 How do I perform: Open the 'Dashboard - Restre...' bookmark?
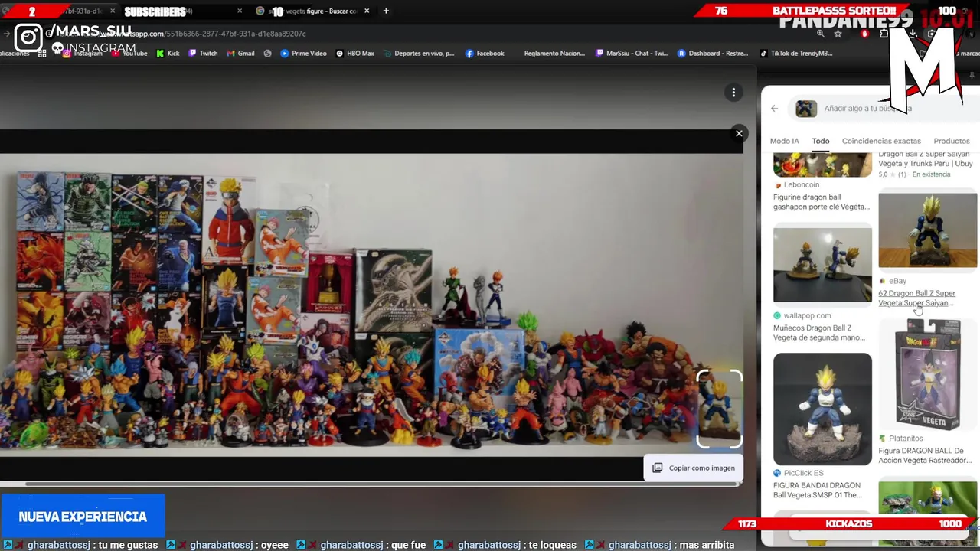(x=713, y=54)
